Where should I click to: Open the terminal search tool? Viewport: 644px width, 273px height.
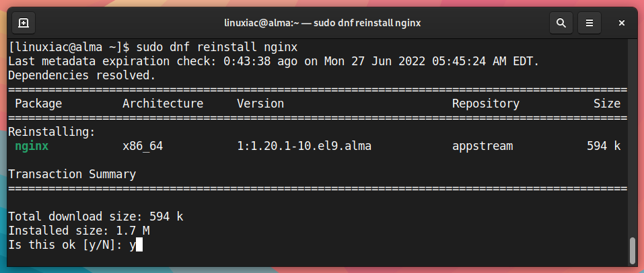point(561,23)
